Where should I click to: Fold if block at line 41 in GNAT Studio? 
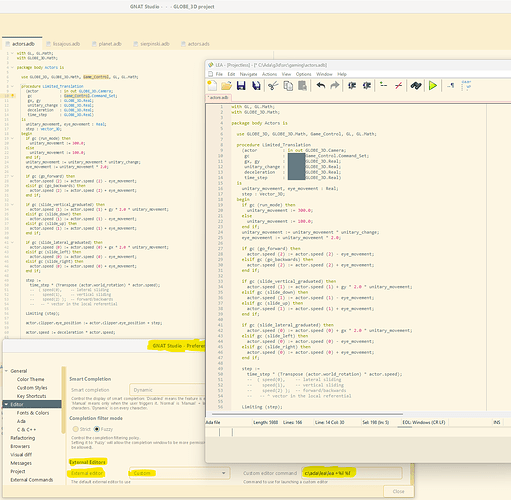coord(12,242)
